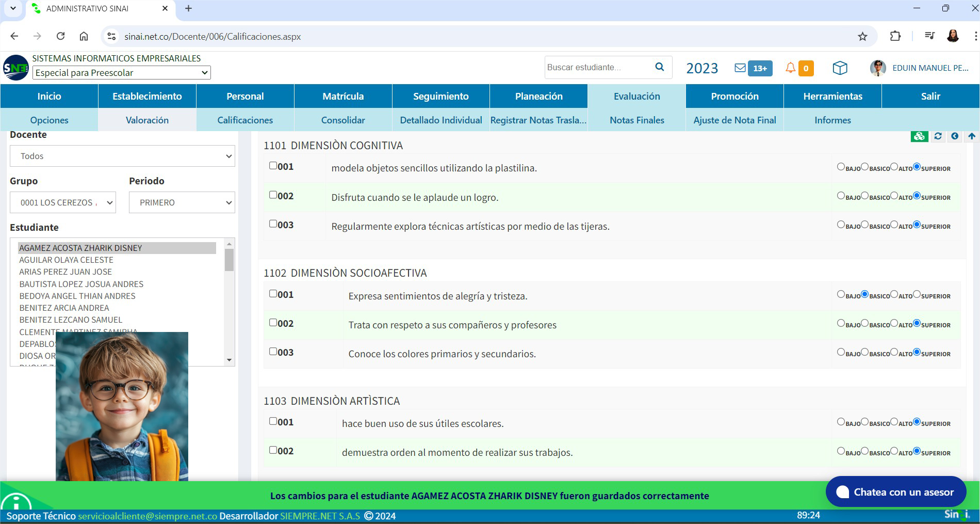
Task: Open the Chrome three-dot menu
Action: (x=975, y=36)
